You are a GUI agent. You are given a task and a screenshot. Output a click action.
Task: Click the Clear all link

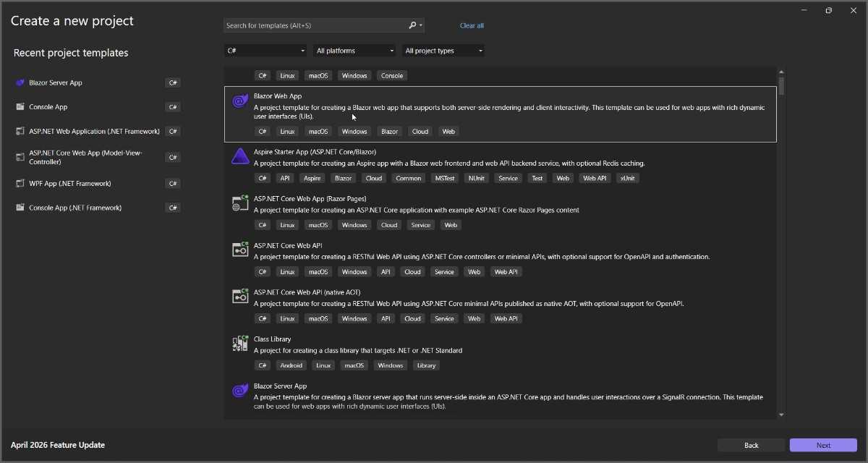(x=472, y=25)
